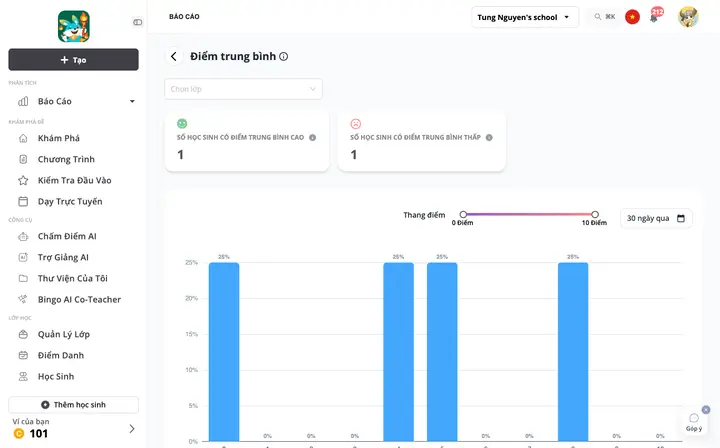Go back with the back arrow
Image resolution: width=720 pixels, height=448 pixels.
(x=174, y=56)
